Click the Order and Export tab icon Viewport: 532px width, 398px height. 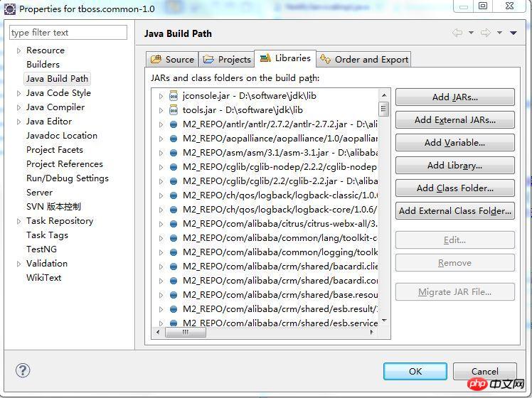[326, 60]
